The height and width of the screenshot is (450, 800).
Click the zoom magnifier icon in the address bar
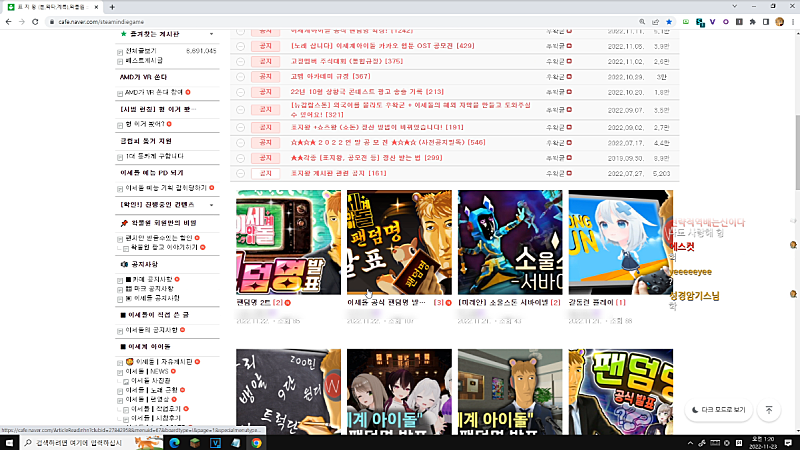[642, 22]
